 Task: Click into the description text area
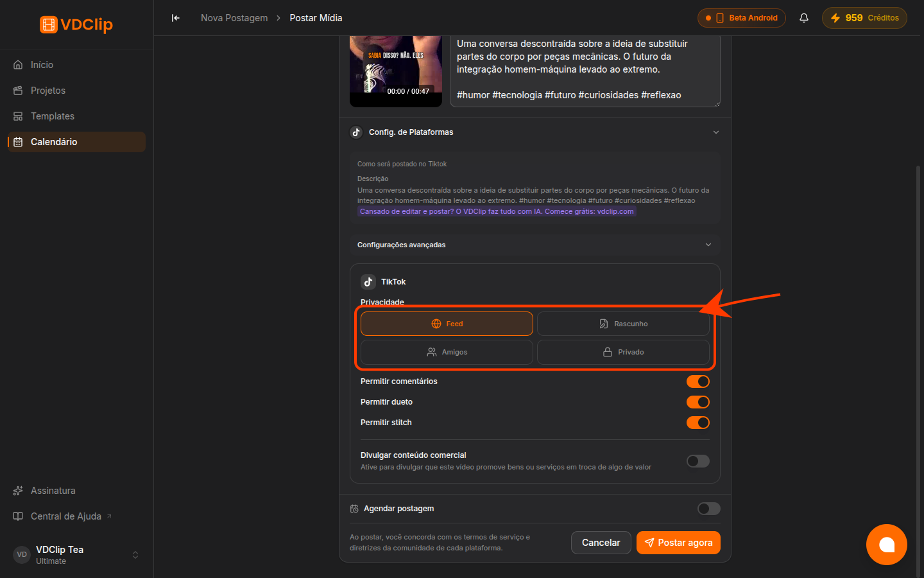(x=585, y=71)
